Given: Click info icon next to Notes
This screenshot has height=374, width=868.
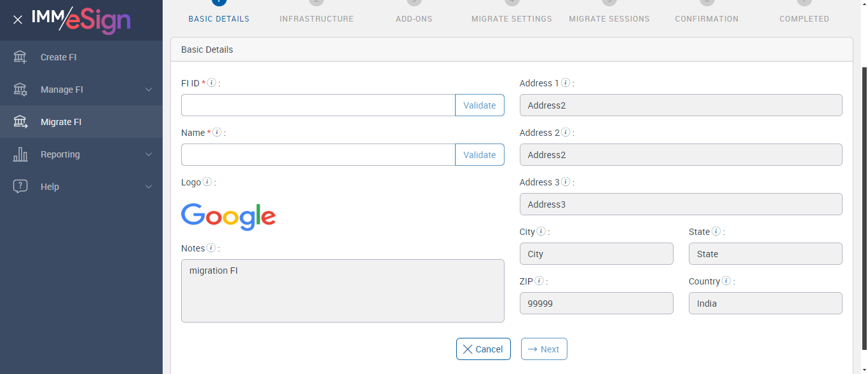Looking at the screenshot, I should (211, 248).
